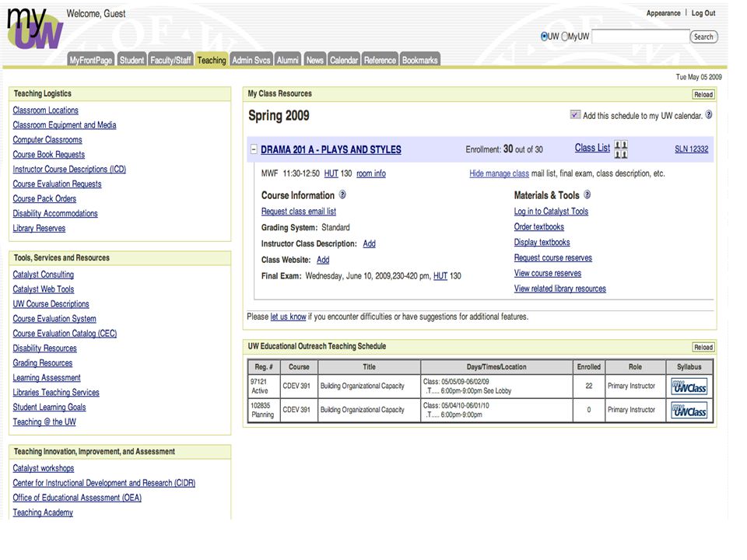
Task: Switch to the Calendar tab
Action: click(x=344, y=60)
